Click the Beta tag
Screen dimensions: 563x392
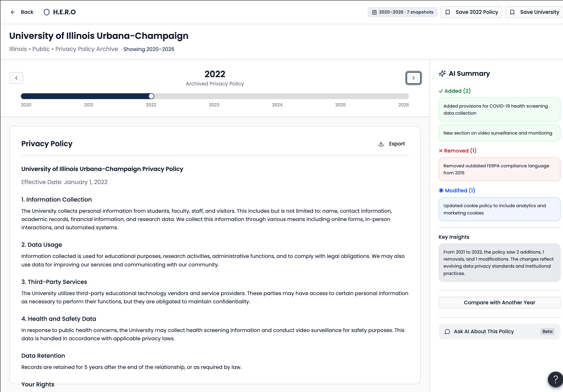coord(547,332)
